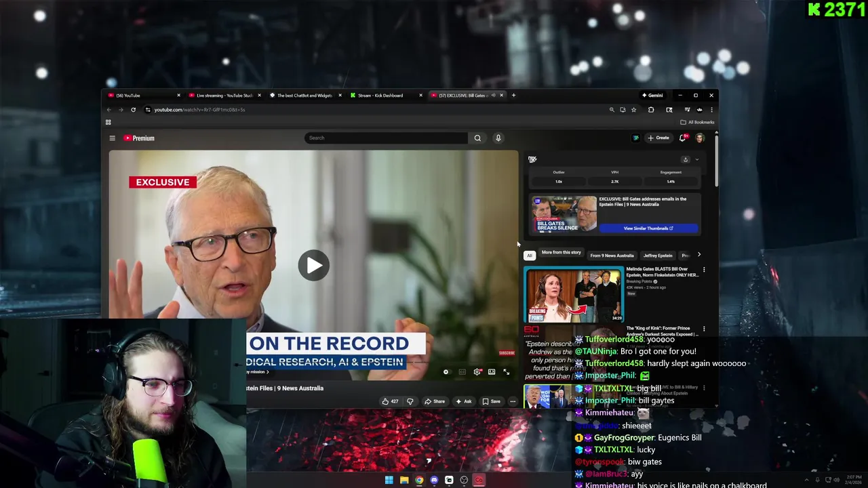Open the Breaking Points channel name
Viewport: 868px width, 488px height.
coord(639,281)
